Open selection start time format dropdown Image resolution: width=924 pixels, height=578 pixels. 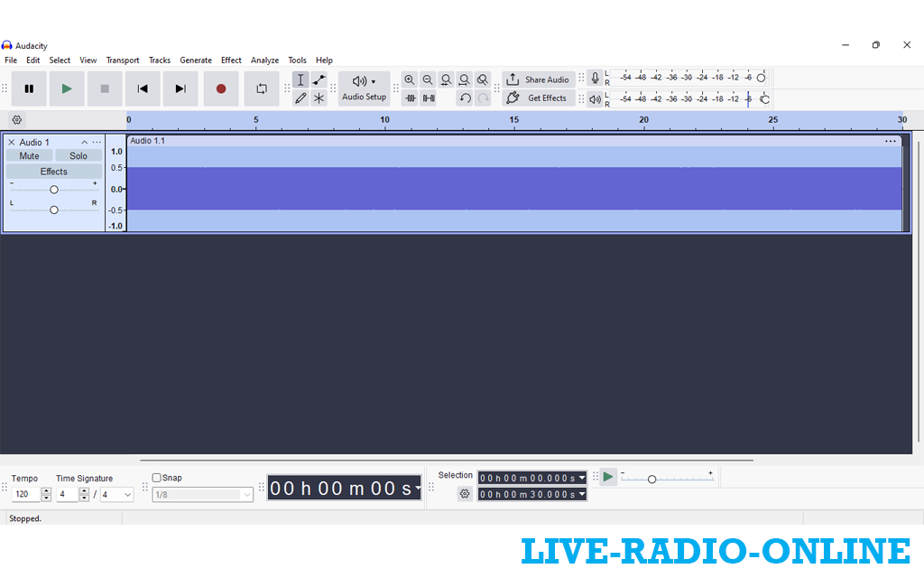(x=582, y=478)
